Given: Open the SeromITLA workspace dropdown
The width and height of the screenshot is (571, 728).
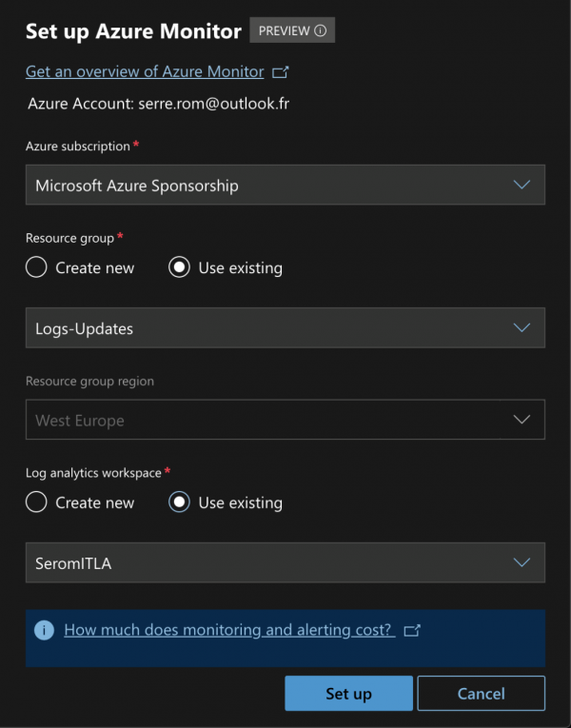Looking at the screenshot, I should click(x=285, y=562).
